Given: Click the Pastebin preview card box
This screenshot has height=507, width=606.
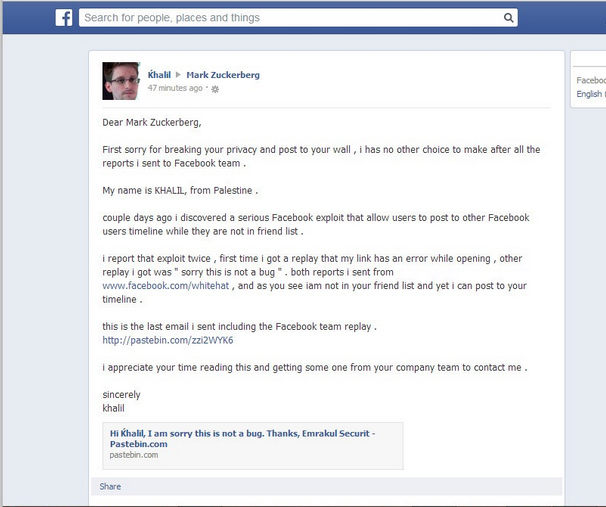Looking at the screenshot, I should coord(253,446).
